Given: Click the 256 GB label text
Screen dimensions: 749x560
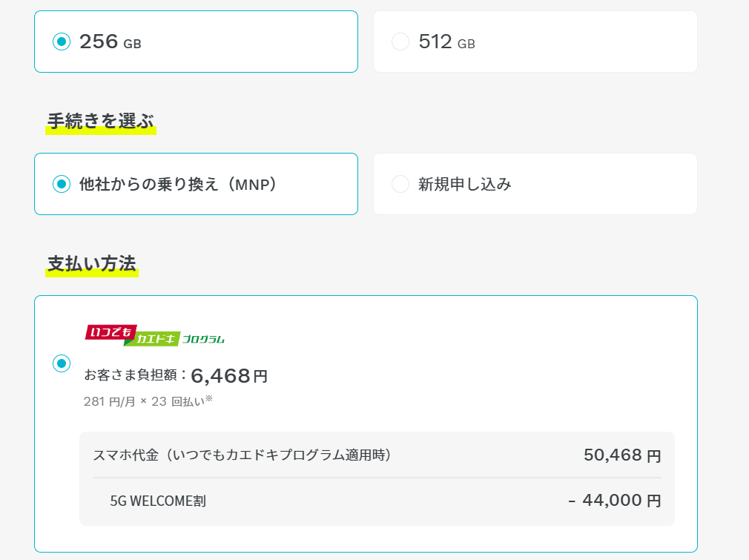Looking at the screenshot, I should point(110,42).
